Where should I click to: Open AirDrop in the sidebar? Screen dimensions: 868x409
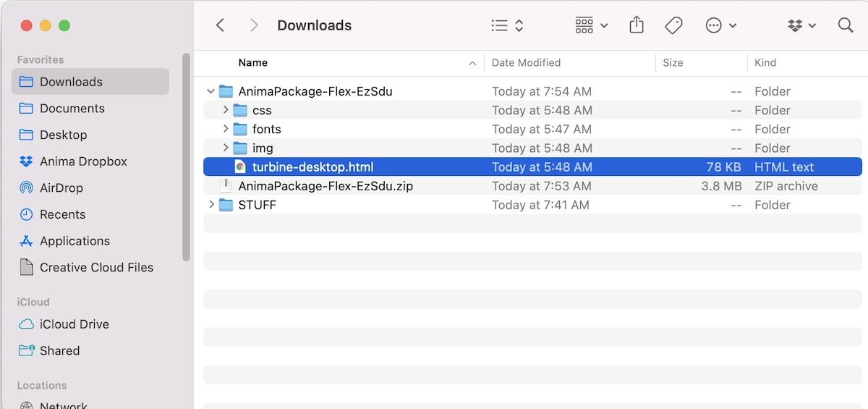click(61, 188)
